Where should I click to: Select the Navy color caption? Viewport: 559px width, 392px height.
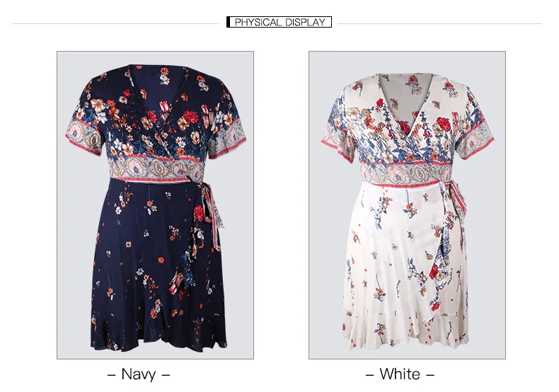point(139,374)
